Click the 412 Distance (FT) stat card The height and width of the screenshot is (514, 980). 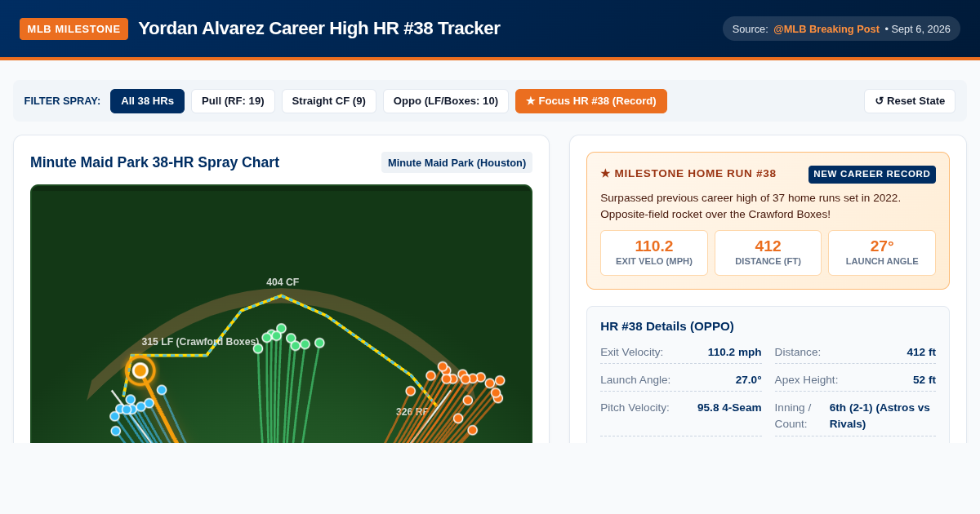768,253
